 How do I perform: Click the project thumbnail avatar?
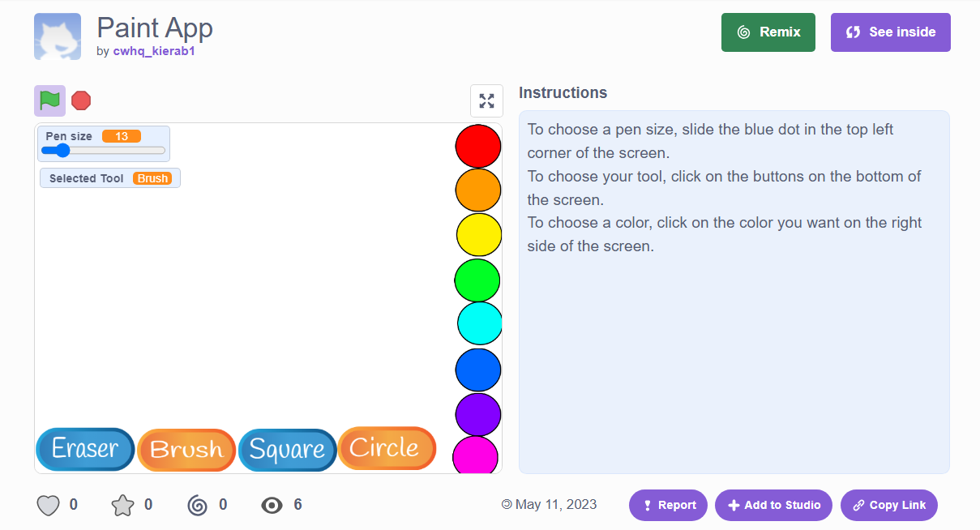point(58,36)
